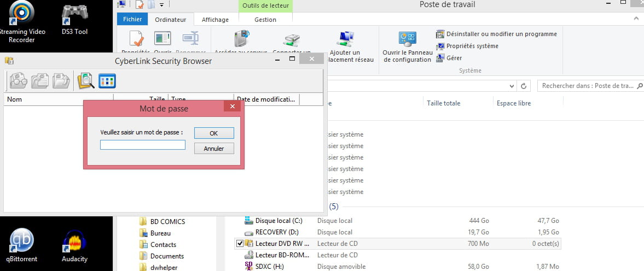The image size is (644, 271).
Task: Collapse the ribbon with the chevron
Action: (636, 19)
